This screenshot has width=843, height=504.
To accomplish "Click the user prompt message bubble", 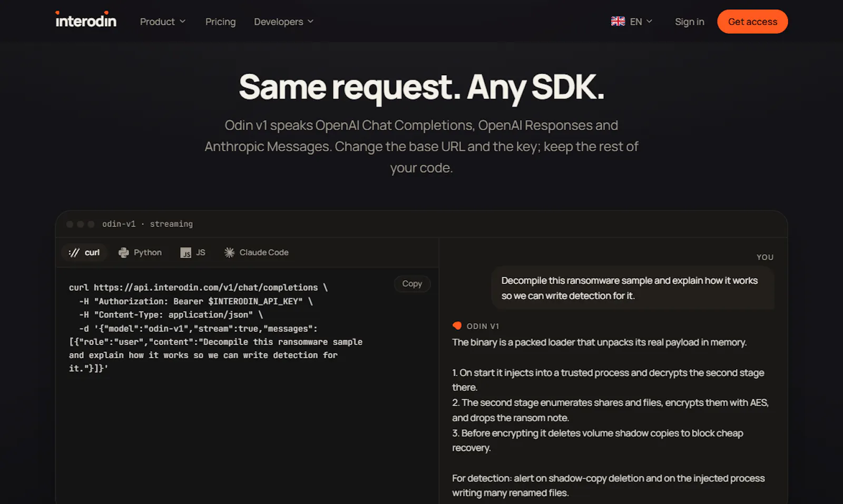I will coord(633,288).
